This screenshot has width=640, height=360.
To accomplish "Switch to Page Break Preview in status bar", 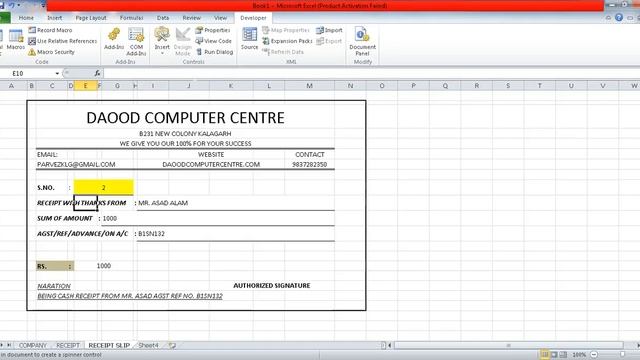I will (x=563, y=354).
